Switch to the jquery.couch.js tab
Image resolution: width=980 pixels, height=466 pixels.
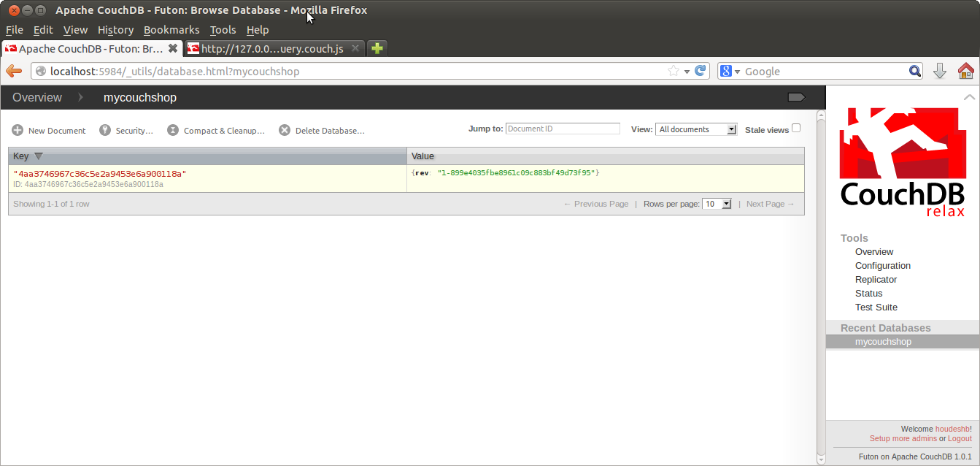pos(274,48)
